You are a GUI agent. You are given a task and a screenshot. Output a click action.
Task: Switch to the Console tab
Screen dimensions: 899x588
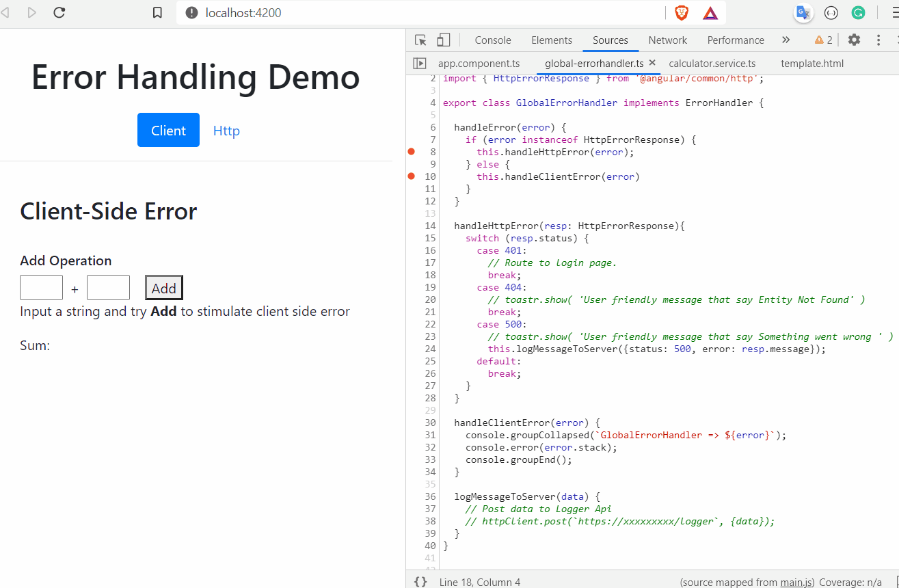[493, 40]
